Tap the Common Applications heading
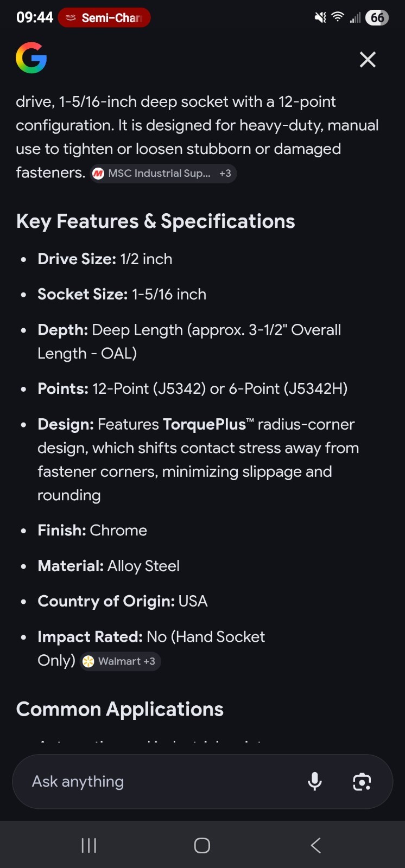The image size is (405, 868). click(x=119, y=710)
